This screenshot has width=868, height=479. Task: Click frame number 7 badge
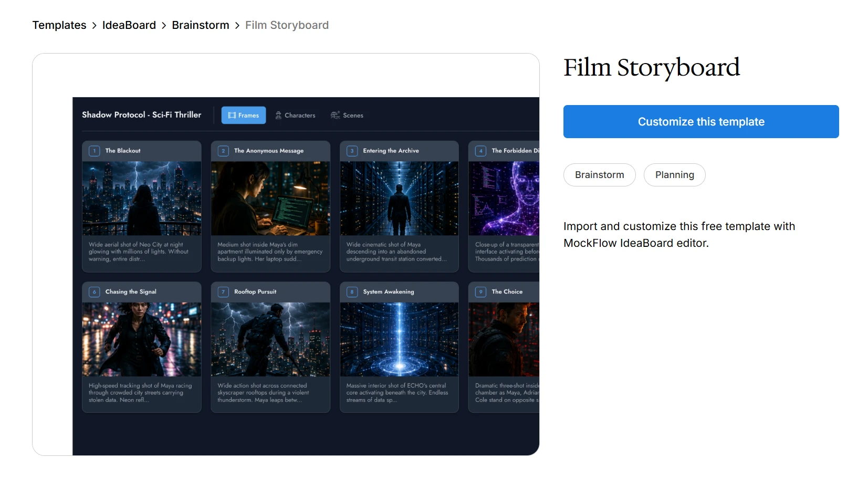click(223, 292)
